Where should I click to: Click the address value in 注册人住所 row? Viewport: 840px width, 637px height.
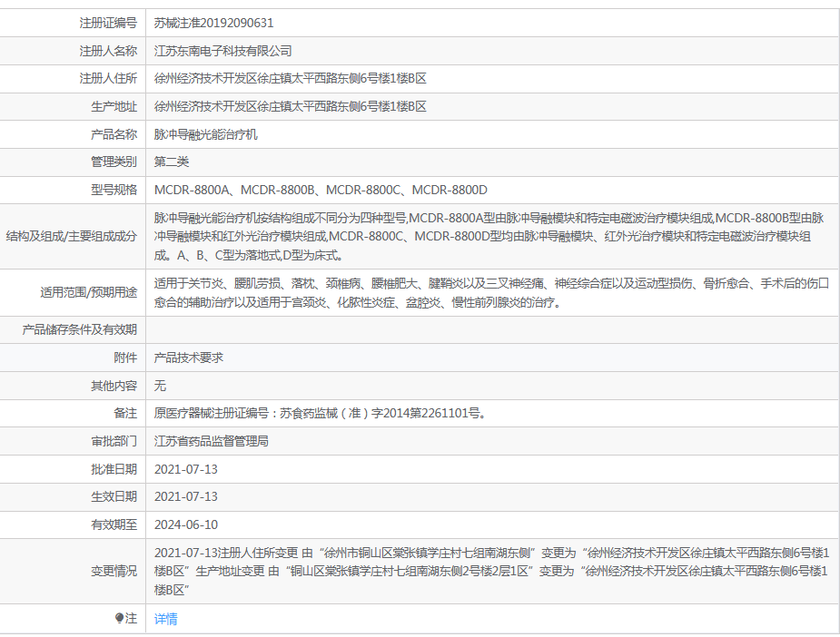tap(291, 79)
